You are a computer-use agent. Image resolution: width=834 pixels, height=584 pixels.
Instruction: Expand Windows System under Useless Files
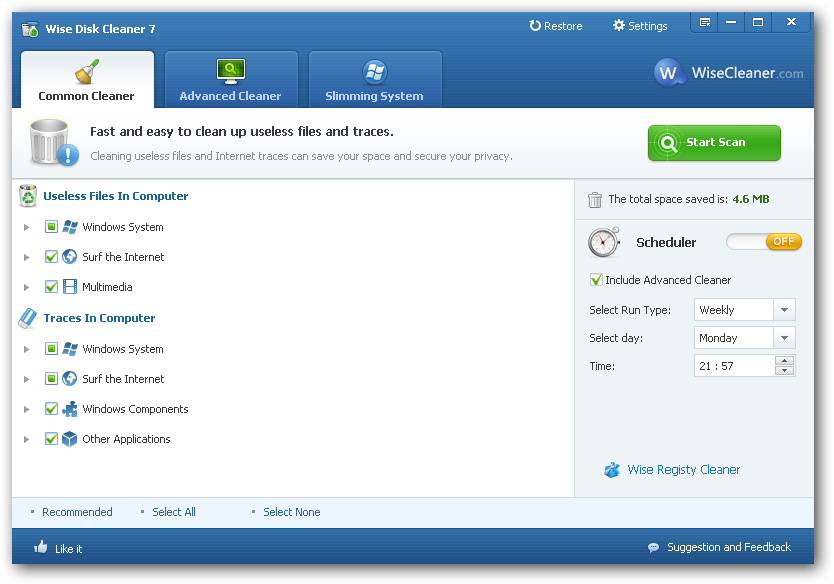[x=26, y=228]
